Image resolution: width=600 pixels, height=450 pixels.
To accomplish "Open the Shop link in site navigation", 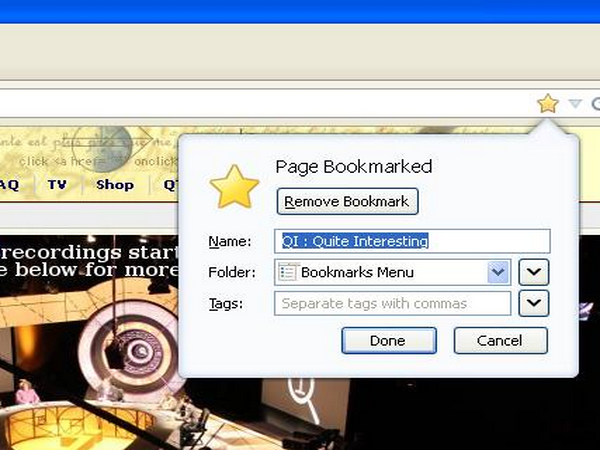I will (115, 184).
